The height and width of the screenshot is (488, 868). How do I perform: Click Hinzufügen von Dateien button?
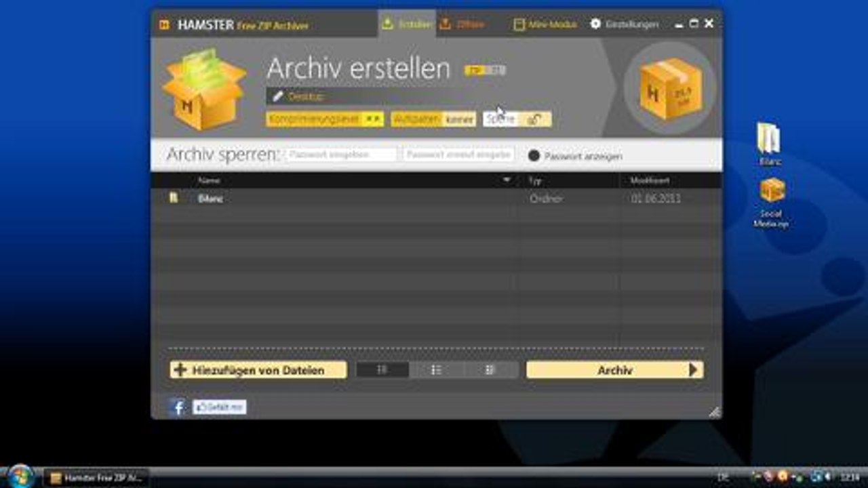click(258, 370)
